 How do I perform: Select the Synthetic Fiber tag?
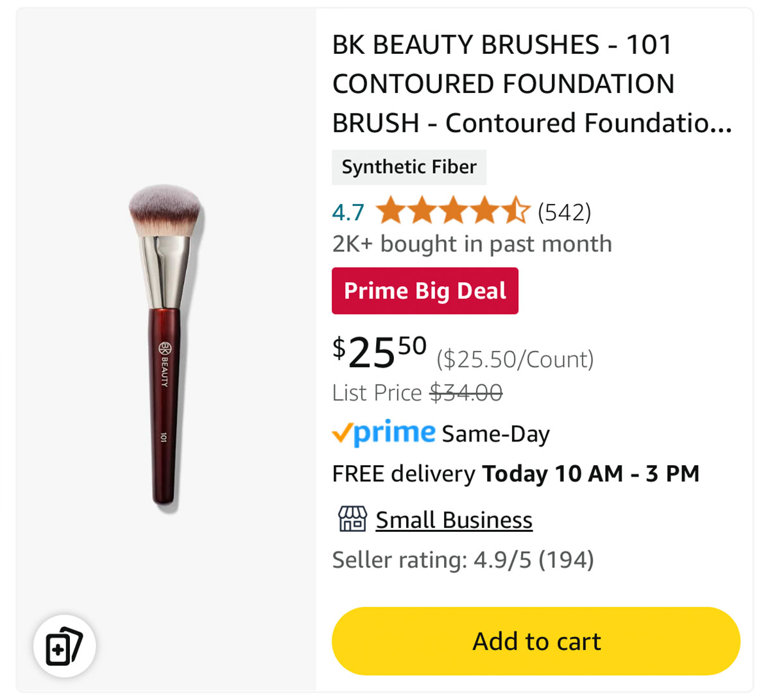[409, 167]
